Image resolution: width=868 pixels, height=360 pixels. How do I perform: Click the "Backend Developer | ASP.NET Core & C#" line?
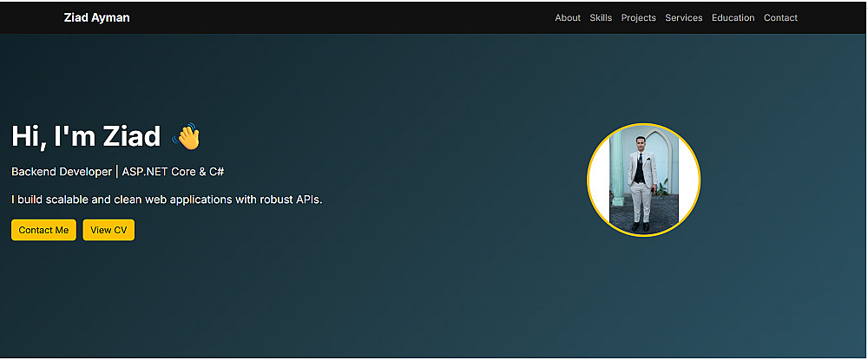pos(117,172)
